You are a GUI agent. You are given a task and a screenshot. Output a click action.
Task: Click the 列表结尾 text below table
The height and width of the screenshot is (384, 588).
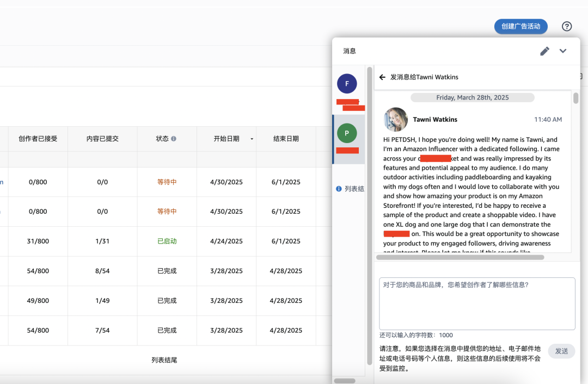tap(164, 360)
